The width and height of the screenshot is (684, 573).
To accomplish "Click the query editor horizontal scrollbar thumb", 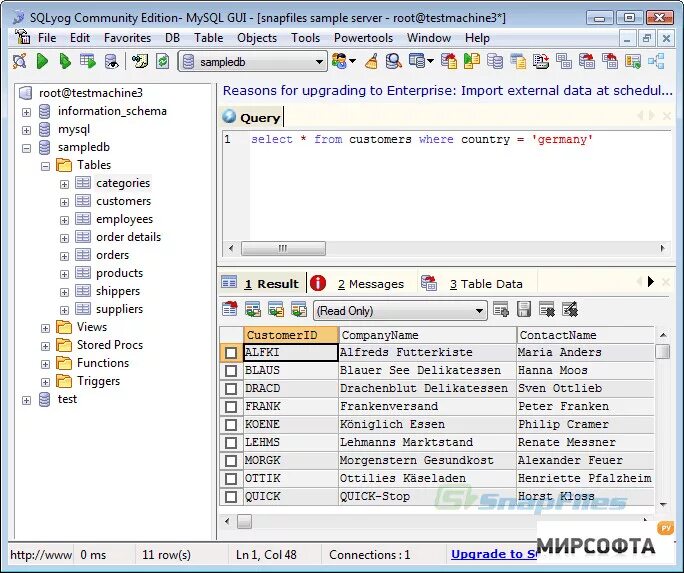I will pos(283,249).
